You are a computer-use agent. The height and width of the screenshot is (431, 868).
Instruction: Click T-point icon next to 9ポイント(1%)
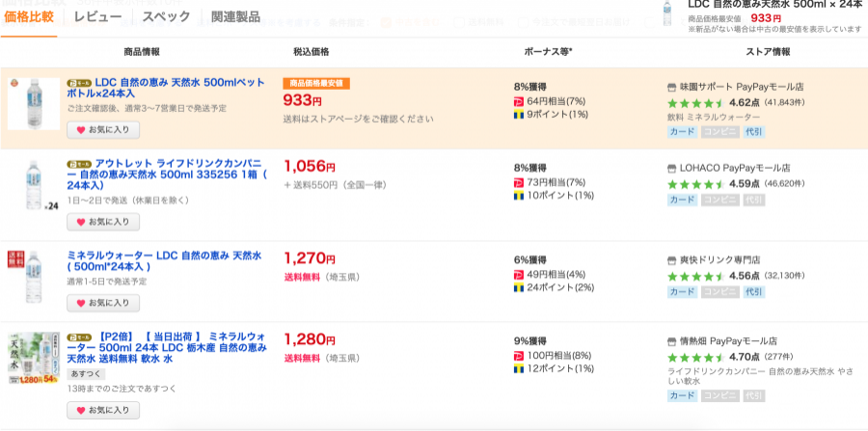tap(519, 115)
